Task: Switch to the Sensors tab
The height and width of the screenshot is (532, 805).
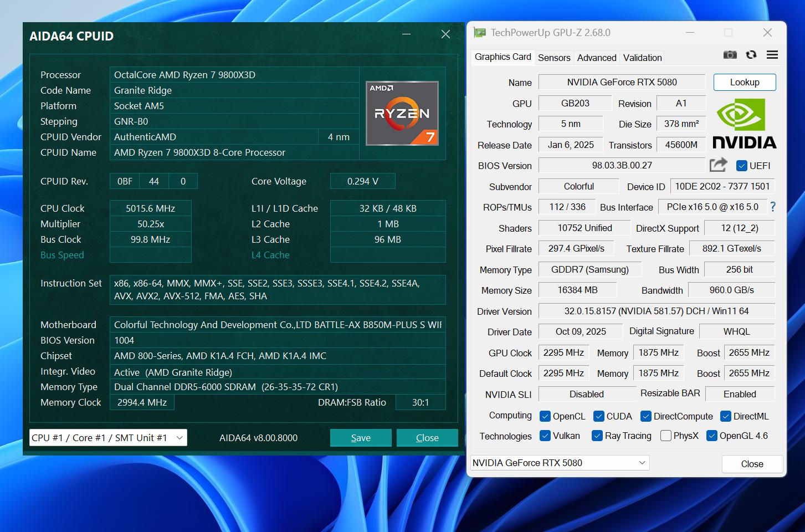Action: click(x=554, y=57)
